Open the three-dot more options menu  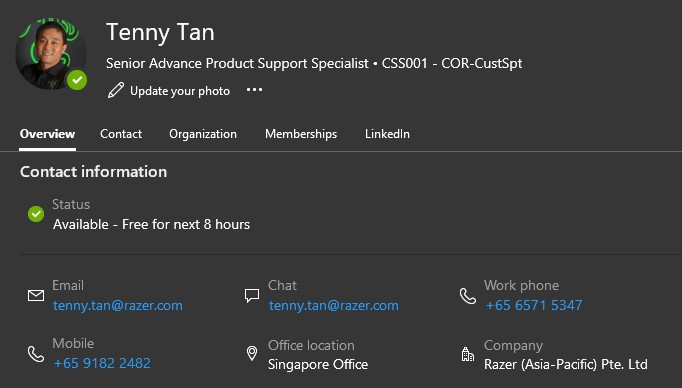tap(254, 90)
